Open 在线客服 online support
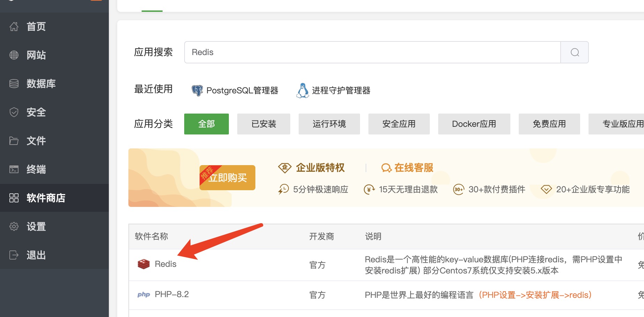Image resolution: width=644 pixels, height=317 pixels. tap(407, 168)
